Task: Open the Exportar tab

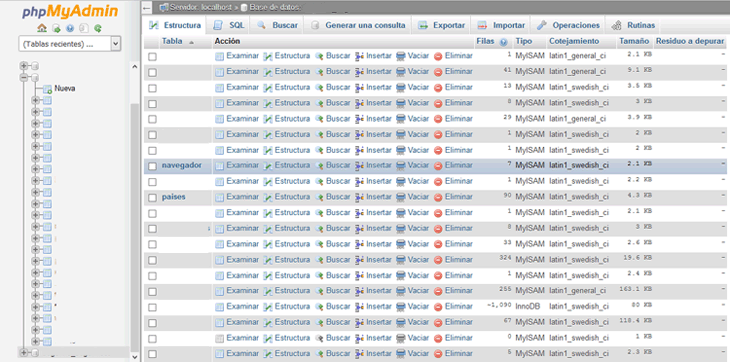Action: 441,25
